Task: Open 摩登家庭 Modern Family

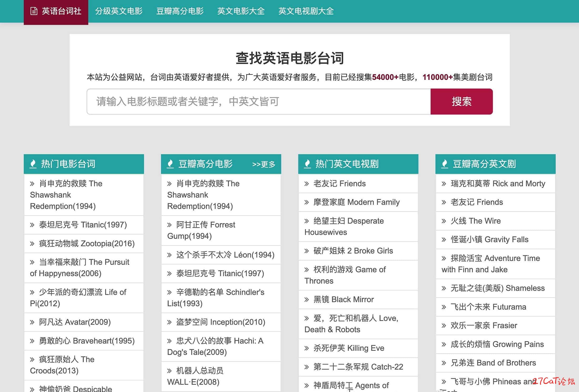Action: click(358, 202)
